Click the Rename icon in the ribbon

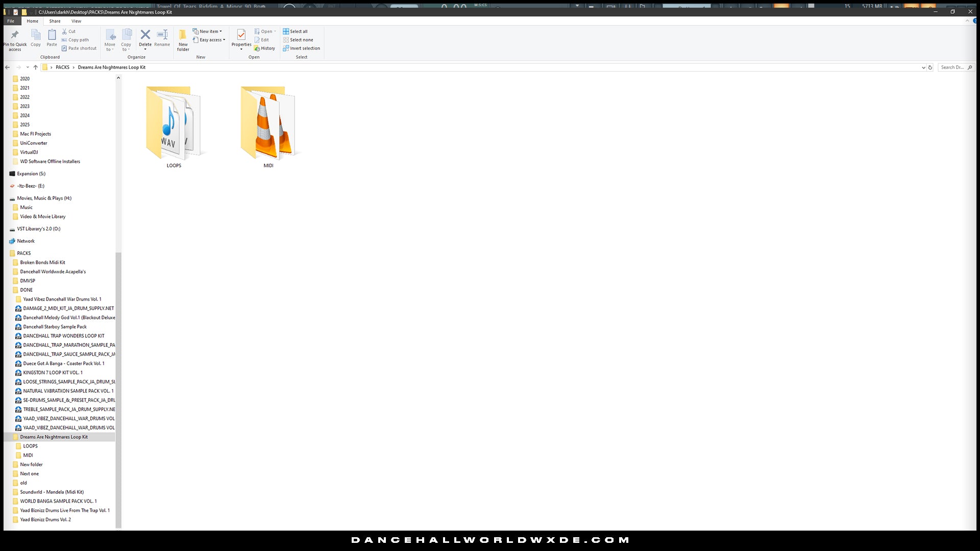pyautogui.click(x=162, y=35)
